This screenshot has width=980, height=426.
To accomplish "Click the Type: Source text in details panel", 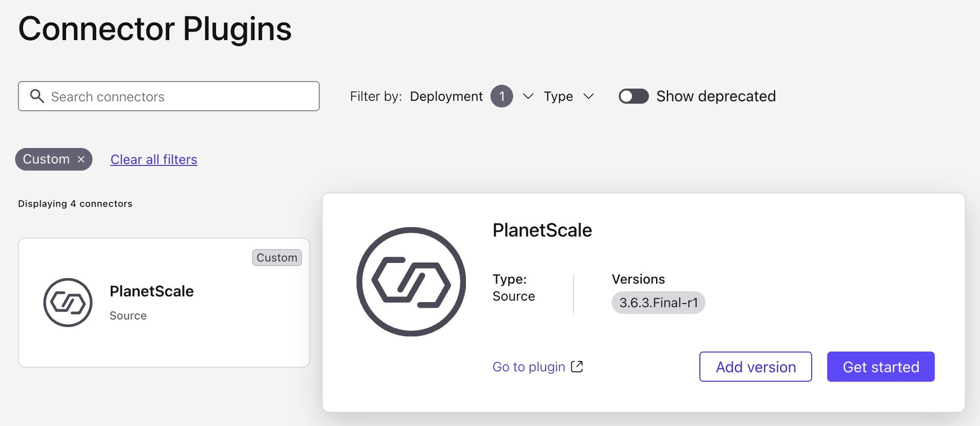I will click(514, 287).
